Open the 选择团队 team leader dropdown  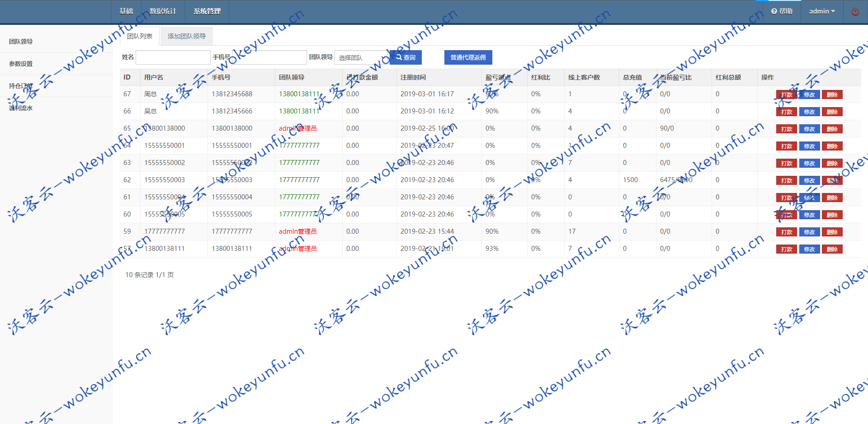click(362, 58)
